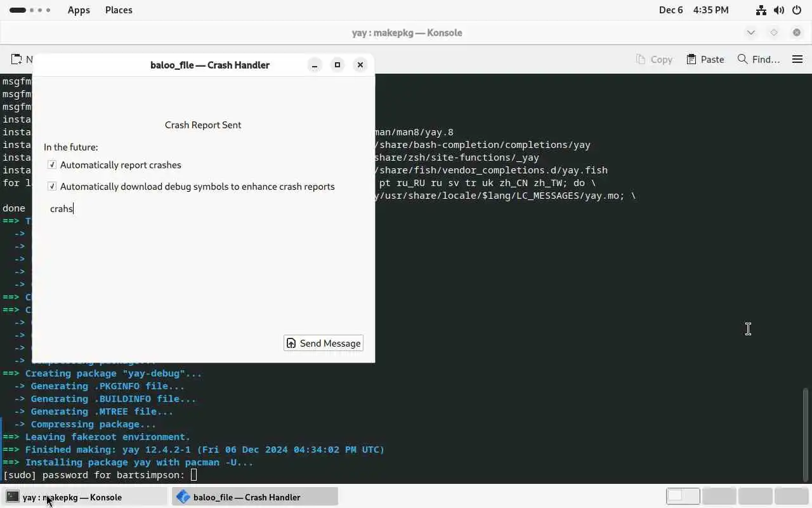Click the 'done' line in terminal
The height and width of the screenshot is (508, 812).
click(x=14, y=208)
